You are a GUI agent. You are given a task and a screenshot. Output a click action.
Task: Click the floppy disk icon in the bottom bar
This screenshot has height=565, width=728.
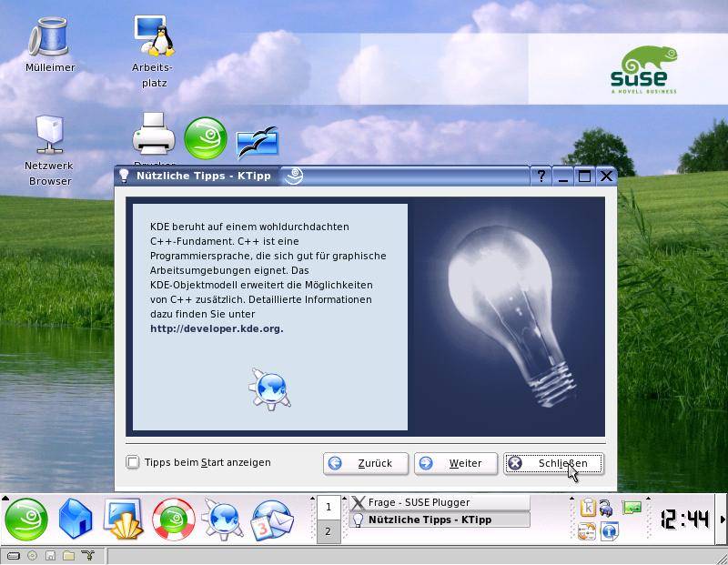tap(50, 555)
